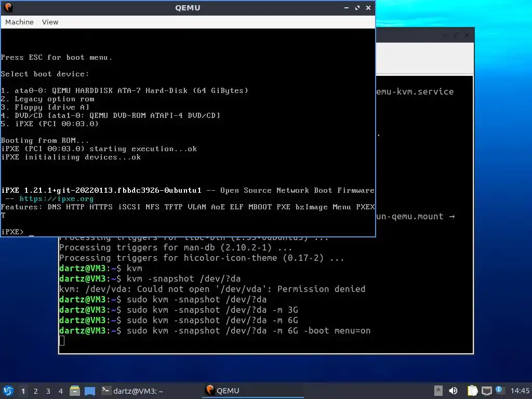Switch to workspace 4
Viewport: 532px width, 399px height.
[x=61, y=391]
